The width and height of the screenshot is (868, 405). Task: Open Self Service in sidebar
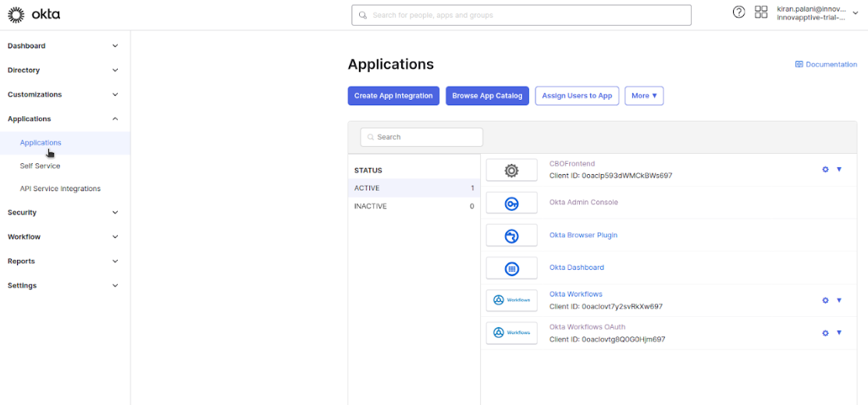coord(40,166)
